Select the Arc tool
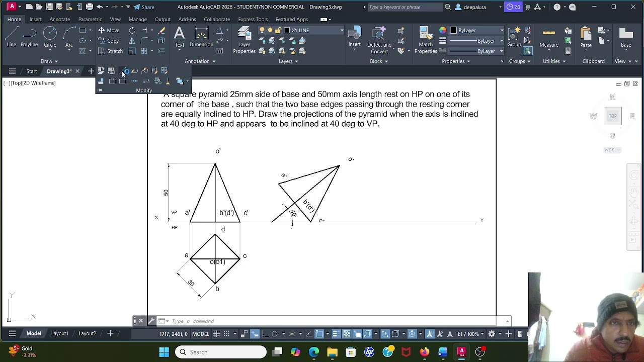 coord(69,37)
